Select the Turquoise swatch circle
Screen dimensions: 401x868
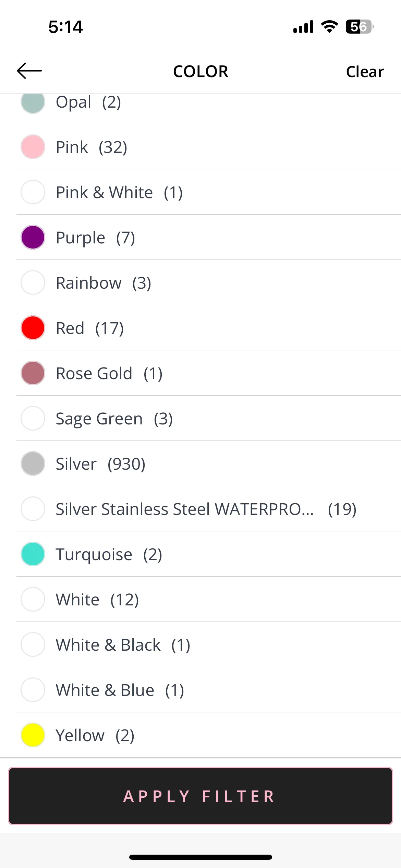(x=33, y=554)
